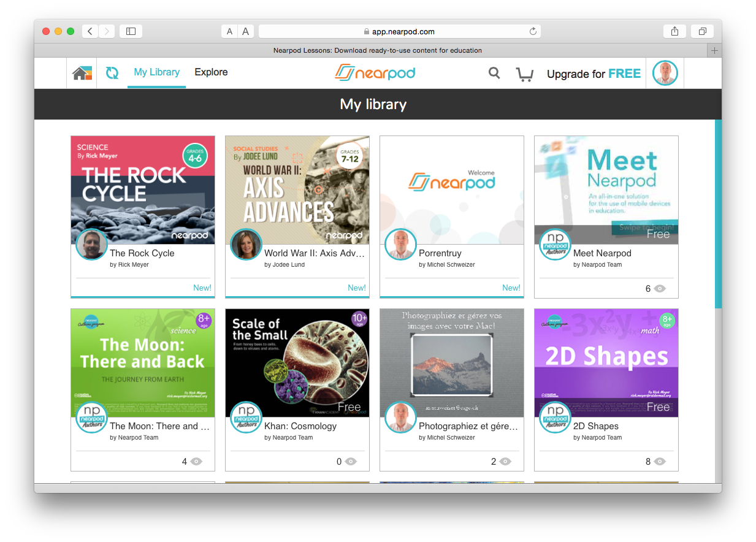This screenshot has width=756, height=542.
Task: Click Safari share icon
Action: (674, 31)
